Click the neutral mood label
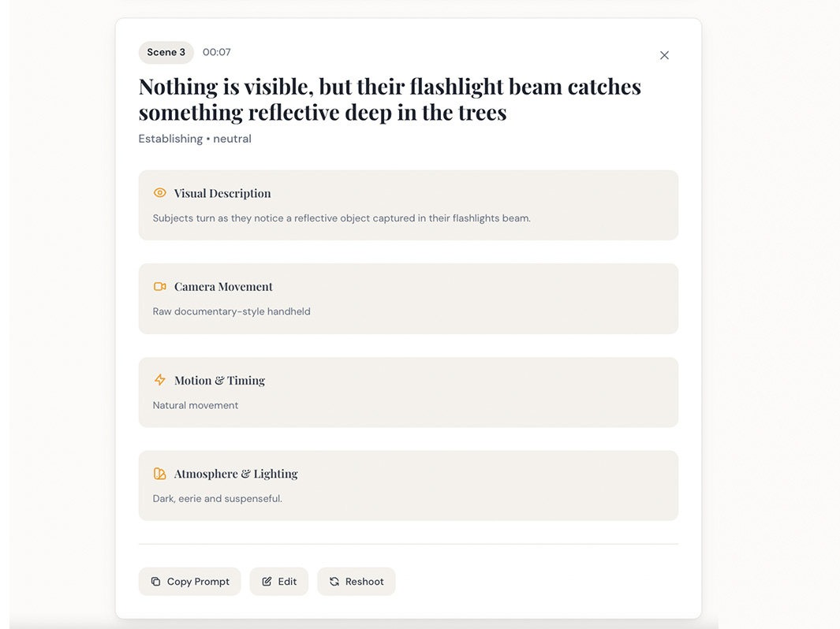This screenshot has width=840, height=629. coord(232,138)
